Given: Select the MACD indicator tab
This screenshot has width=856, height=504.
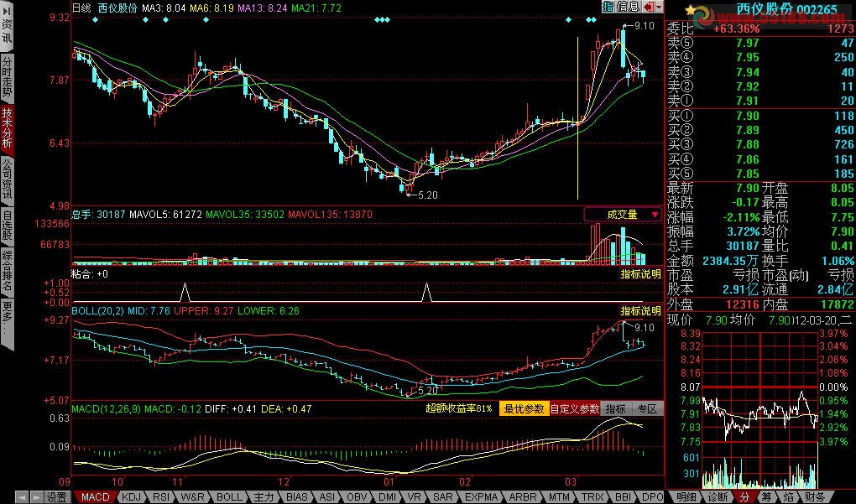Looking at the screenshot, I should (x=96, y=497).
